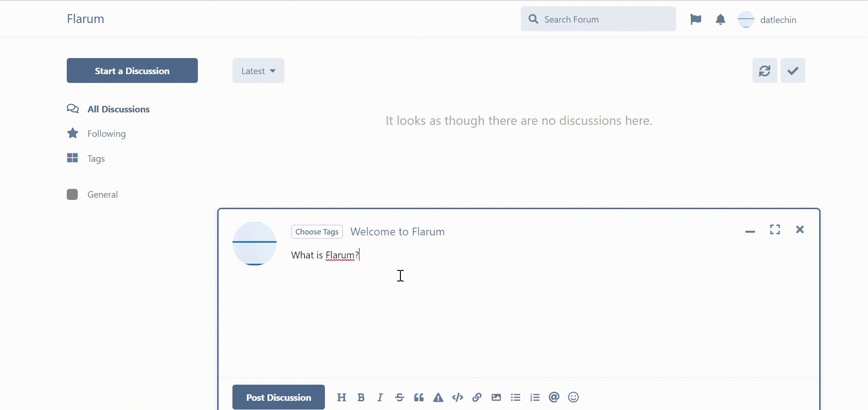Click the composer user avatar
Screen dimensions: 868x410
pos(255,243)
